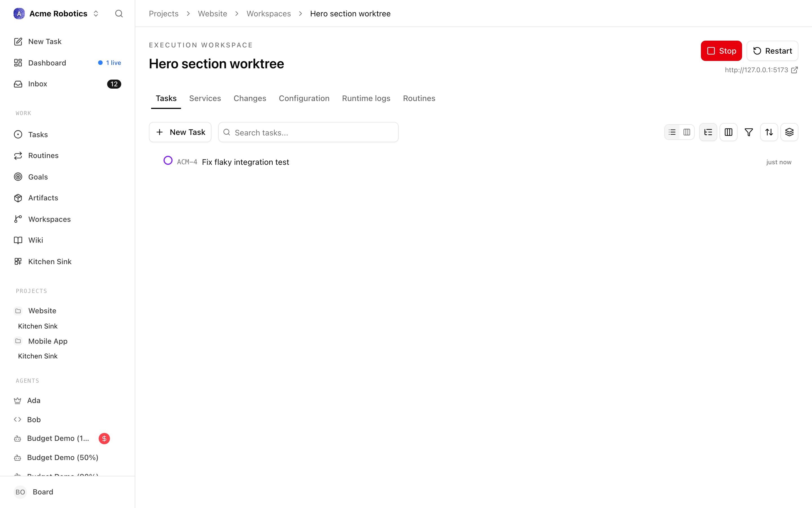Click the red dollar budget badge
Image resolution: width=812 pixels, height=508 pixels.
[x=104, y=439]
